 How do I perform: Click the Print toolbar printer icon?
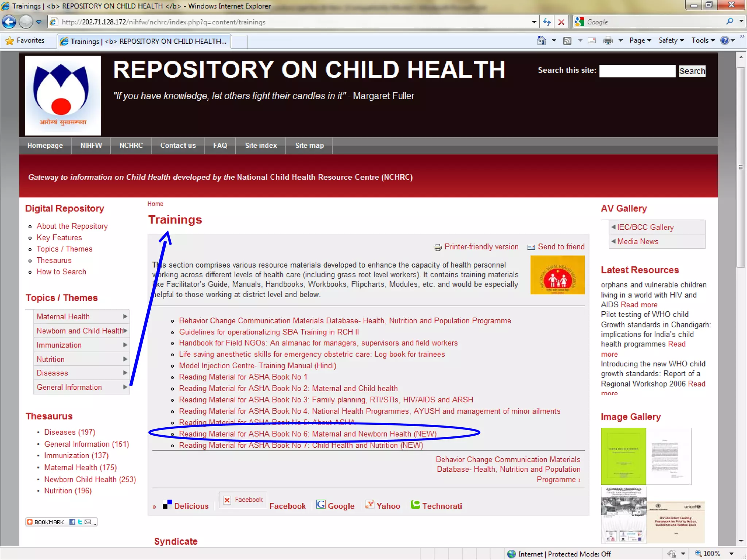pyautogui.click(x=608, y=41)
